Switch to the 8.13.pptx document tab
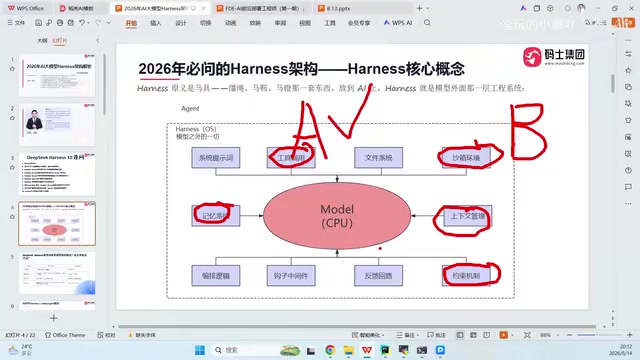Screen dimensions: 640x360 (x=339, y=8)
